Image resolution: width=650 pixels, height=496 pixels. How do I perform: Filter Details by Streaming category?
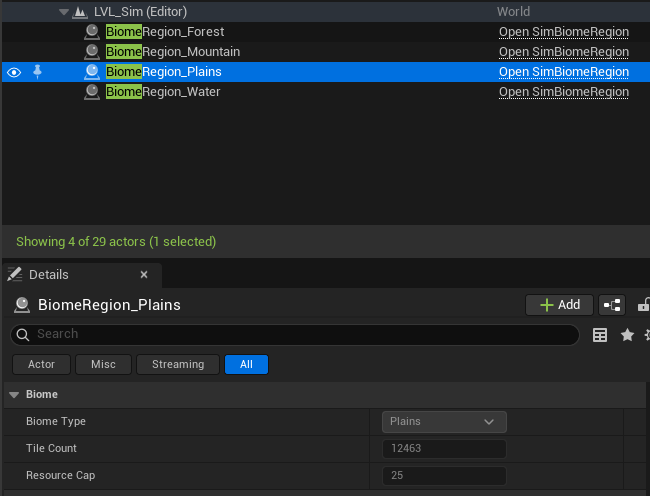coord(178,364)
